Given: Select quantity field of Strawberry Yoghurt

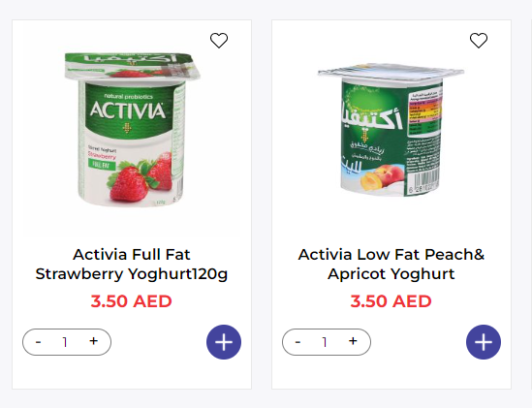Looking at the screenshot, I should tap(65, 342).
